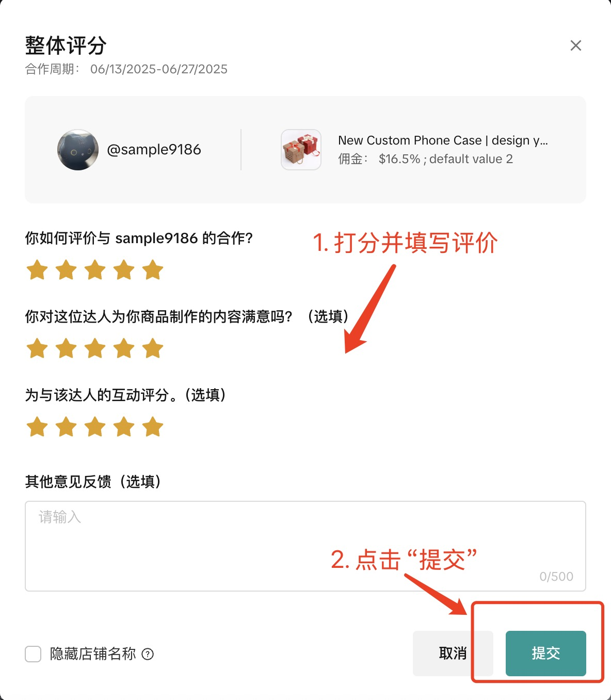Enable the 隐藏店铺名称 checkbox
611x700 pixels.
(33, 654)
